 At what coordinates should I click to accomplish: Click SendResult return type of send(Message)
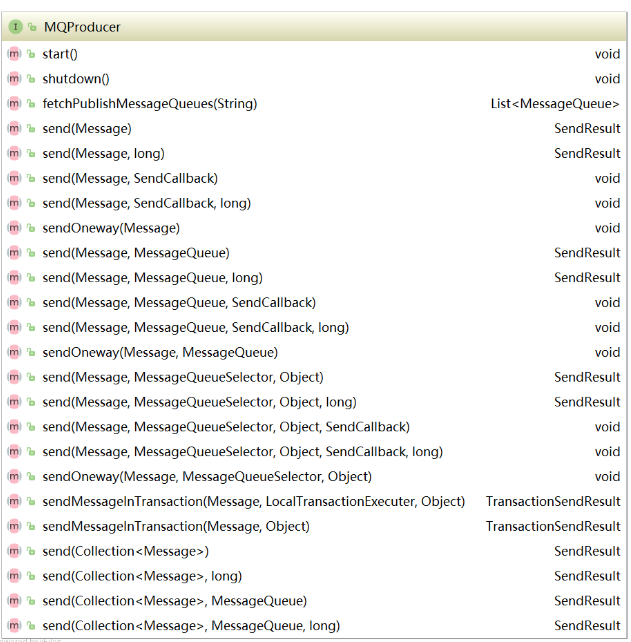(x=587, y=129)
